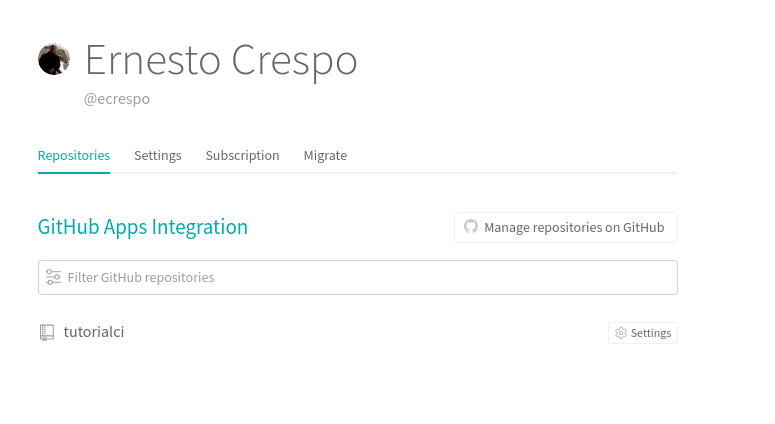Click the GitHub Apps Integration heading

coord(143,227)
